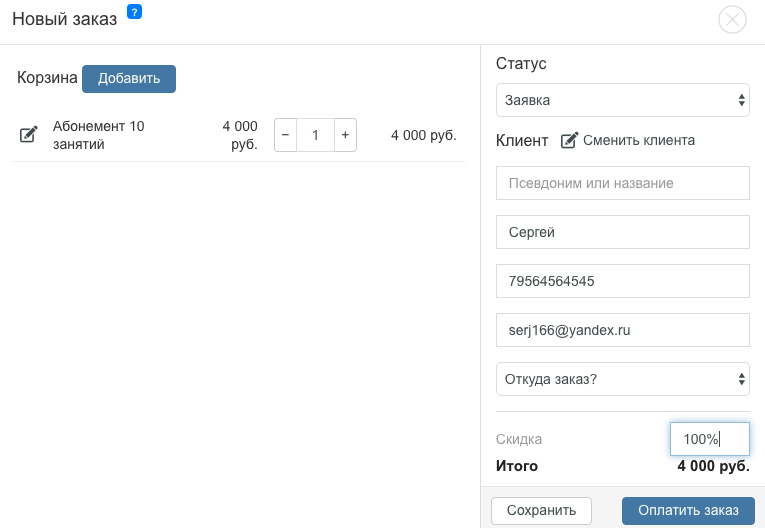Click the row total 4 000 руб. in cart

click(x=423, y=135)
